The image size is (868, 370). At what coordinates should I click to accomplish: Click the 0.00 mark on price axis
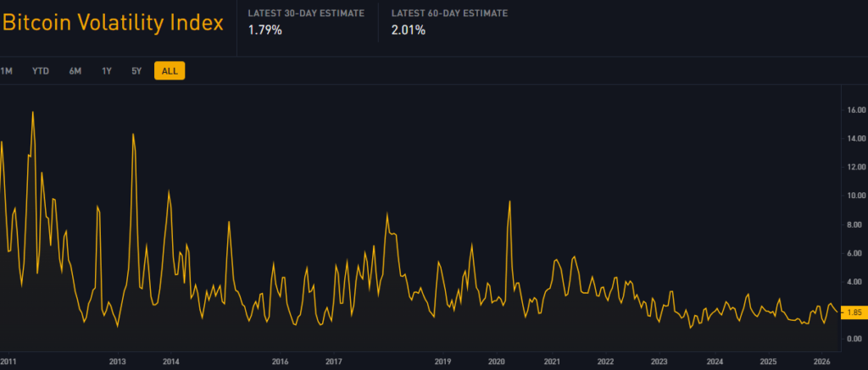854,339
